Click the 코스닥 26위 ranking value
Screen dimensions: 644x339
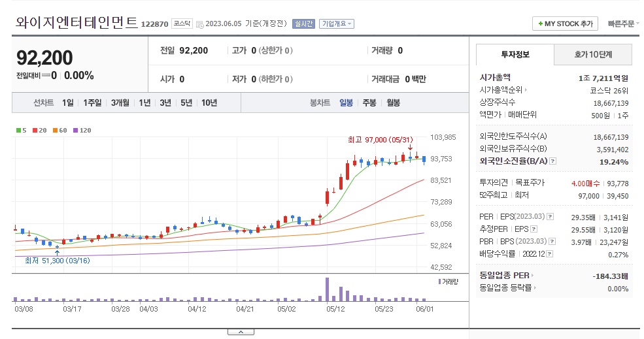point(609,90)
